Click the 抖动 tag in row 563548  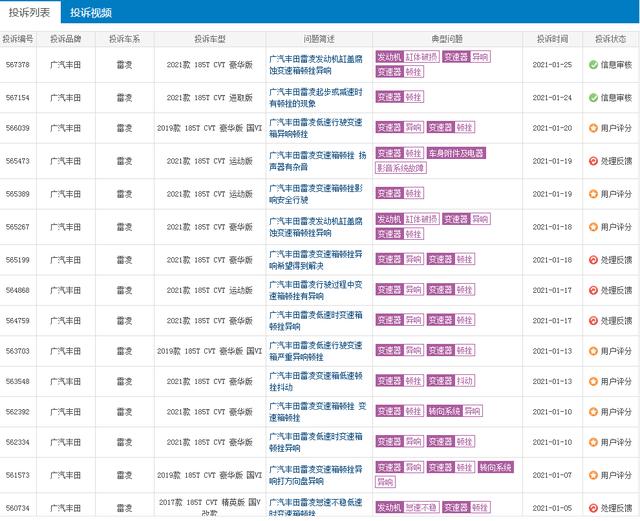[464, 381]
